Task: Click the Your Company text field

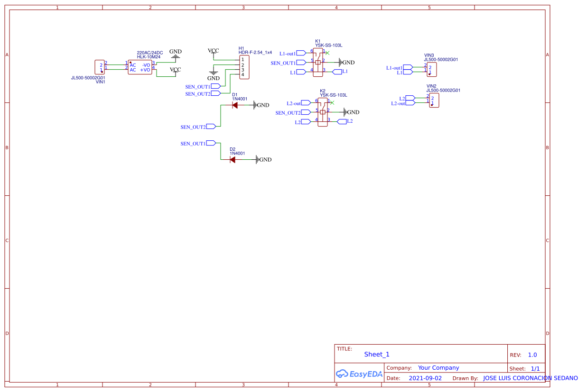Action: click(x=438, y=367)
